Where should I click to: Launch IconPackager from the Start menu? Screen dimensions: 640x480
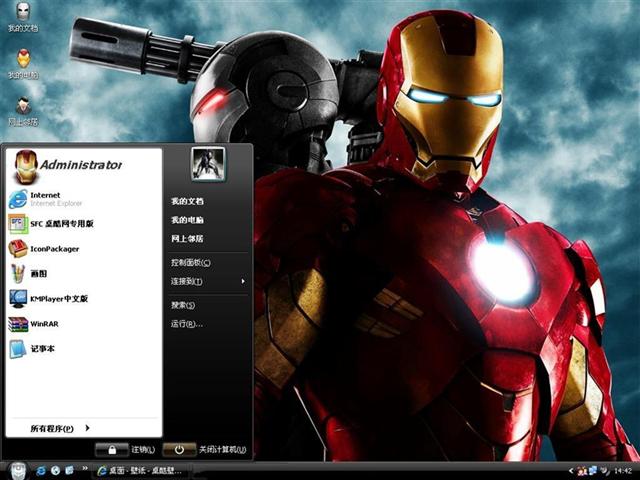[x=54, y=249]
